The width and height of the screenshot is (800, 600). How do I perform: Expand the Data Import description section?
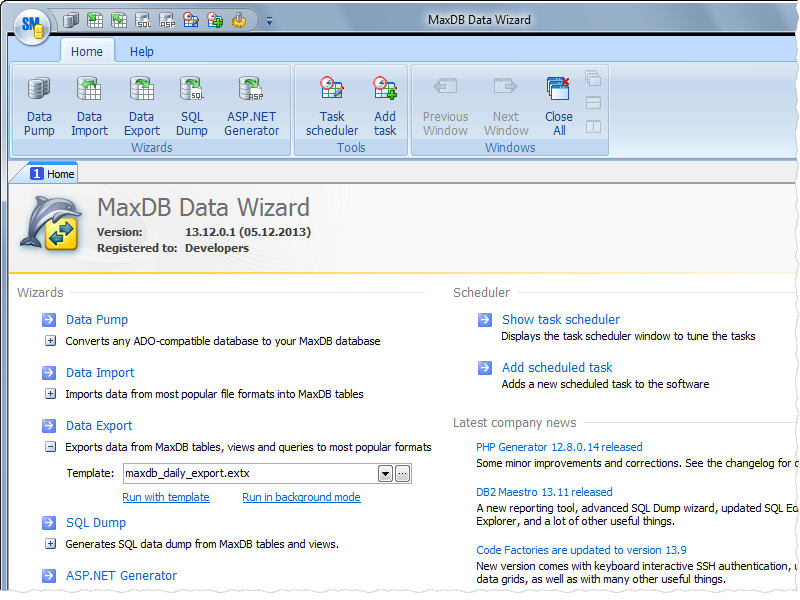click(x=51, y=393)
